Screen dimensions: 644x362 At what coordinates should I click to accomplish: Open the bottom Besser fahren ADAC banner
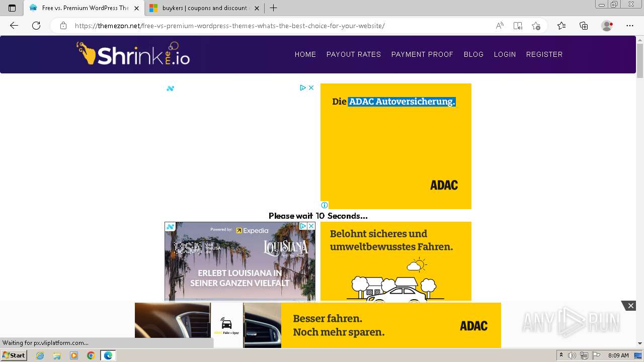pos(318,325)
